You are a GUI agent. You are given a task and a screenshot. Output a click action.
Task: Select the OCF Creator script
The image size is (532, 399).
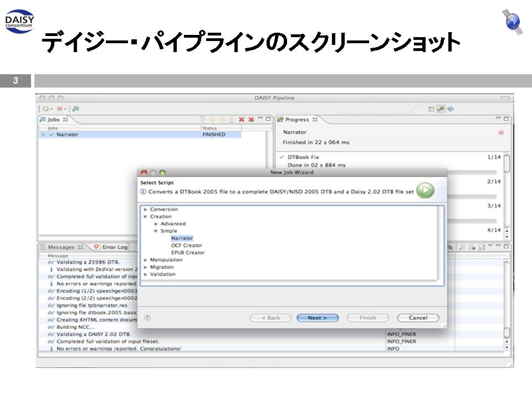(187, 245)
